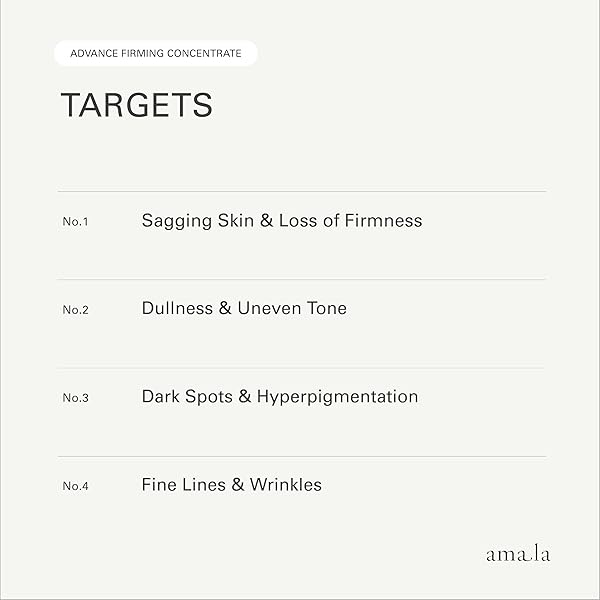This screenshot has width=600, height=600.
Task: Click the Advance Firming Concentrate pill label
Action: [156, 53]
